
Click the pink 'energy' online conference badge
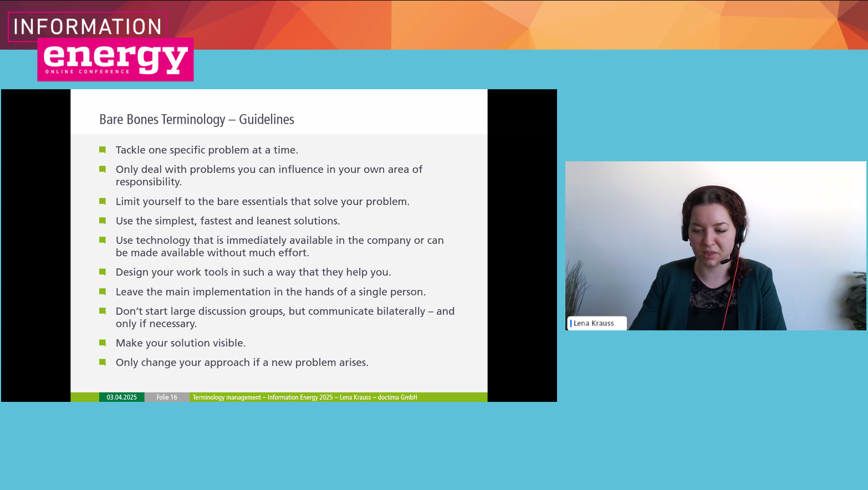tap(115, 60)
